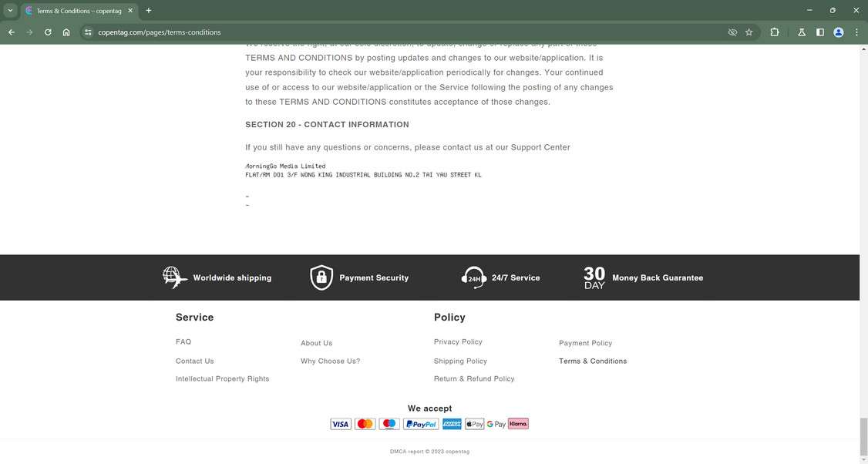
Task: Reload the page with the refresh icon
Action: [x=47, y=32]
